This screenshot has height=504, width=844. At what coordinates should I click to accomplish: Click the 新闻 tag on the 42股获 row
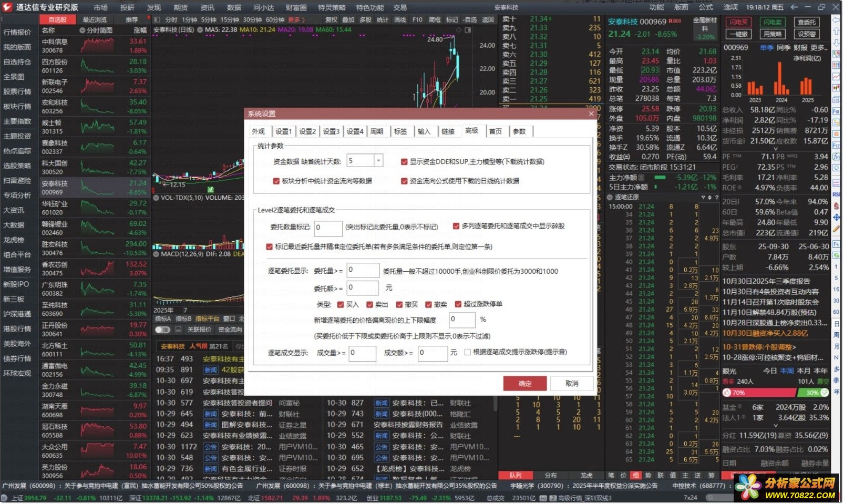pos(210,369)
